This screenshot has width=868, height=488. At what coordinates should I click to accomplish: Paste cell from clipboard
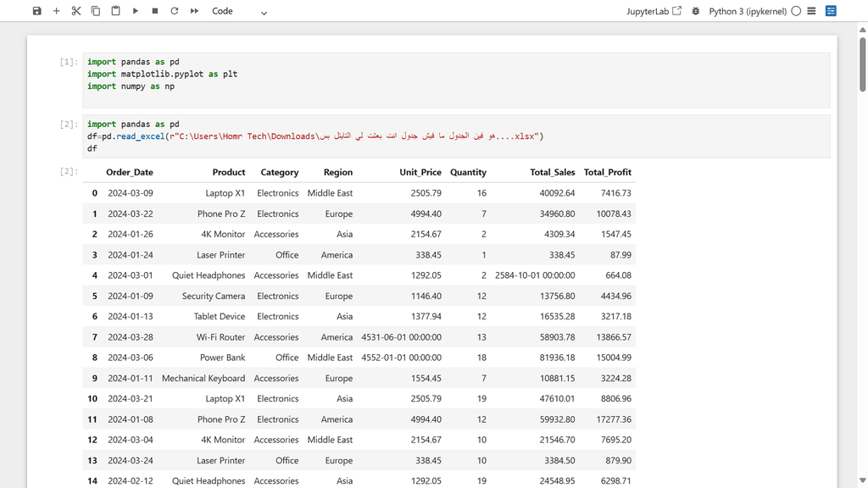115,11
